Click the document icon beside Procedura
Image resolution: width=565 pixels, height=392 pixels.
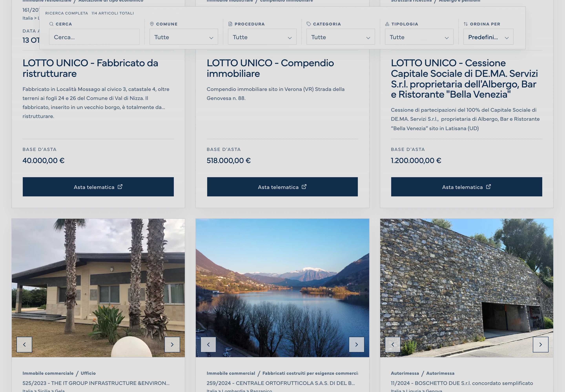pos(230,24)
